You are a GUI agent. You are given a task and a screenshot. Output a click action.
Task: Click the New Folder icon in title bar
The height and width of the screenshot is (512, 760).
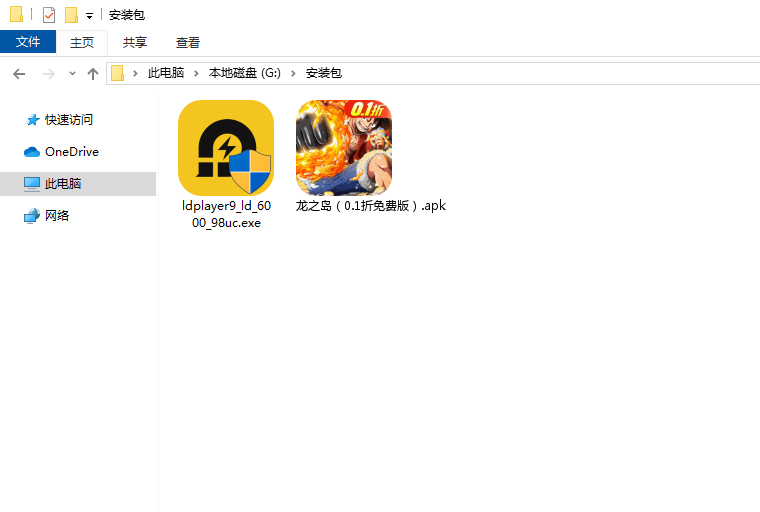point(71,15)
